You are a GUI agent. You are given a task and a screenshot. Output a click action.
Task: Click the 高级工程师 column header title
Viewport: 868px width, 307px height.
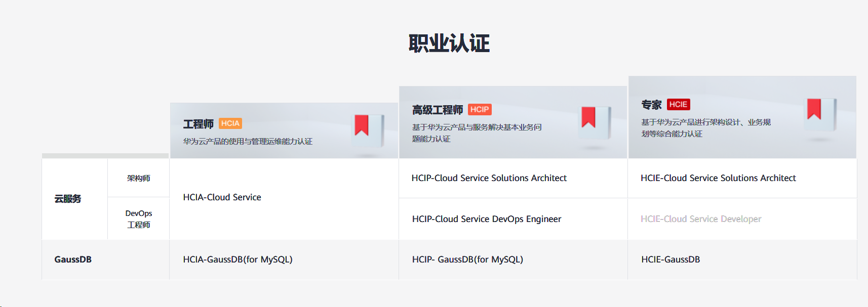437,110
